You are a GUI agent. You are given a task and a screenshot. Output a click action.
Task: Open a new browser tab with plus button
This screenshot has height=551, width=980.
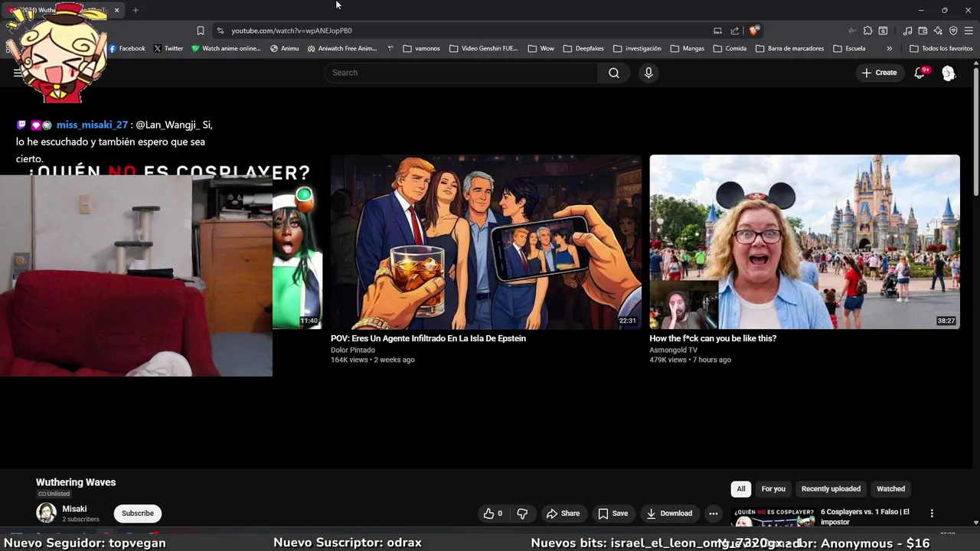[136, 10]
